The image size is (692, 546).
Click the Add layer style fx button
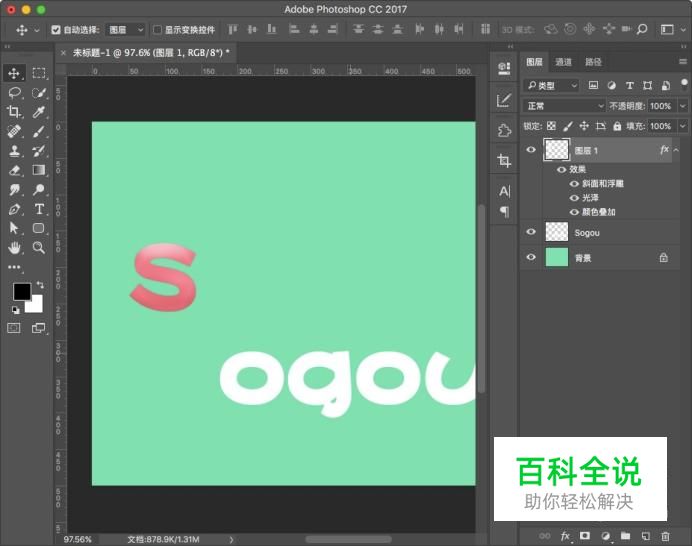coord(565,536)
